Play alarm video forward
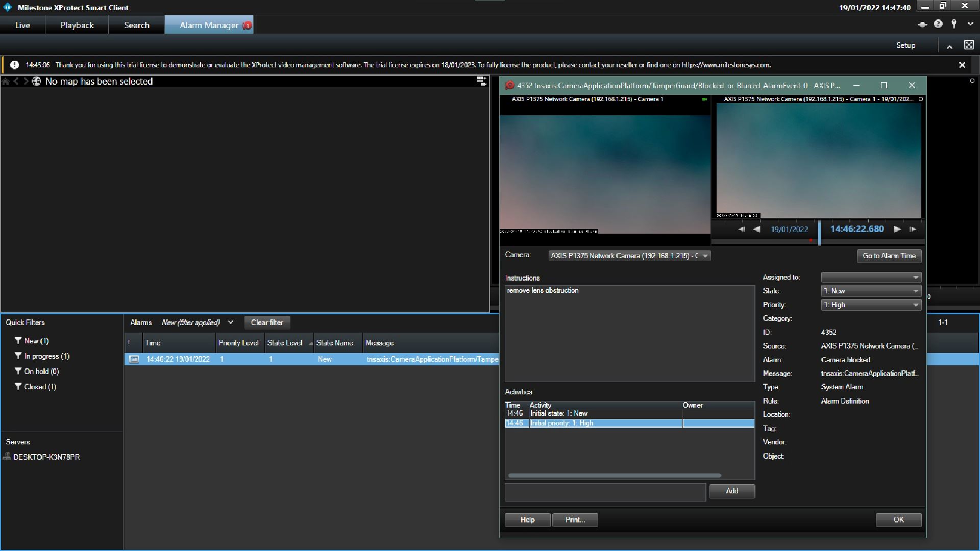The width and height of the screenshot is (980, 551). click(897, 230)
